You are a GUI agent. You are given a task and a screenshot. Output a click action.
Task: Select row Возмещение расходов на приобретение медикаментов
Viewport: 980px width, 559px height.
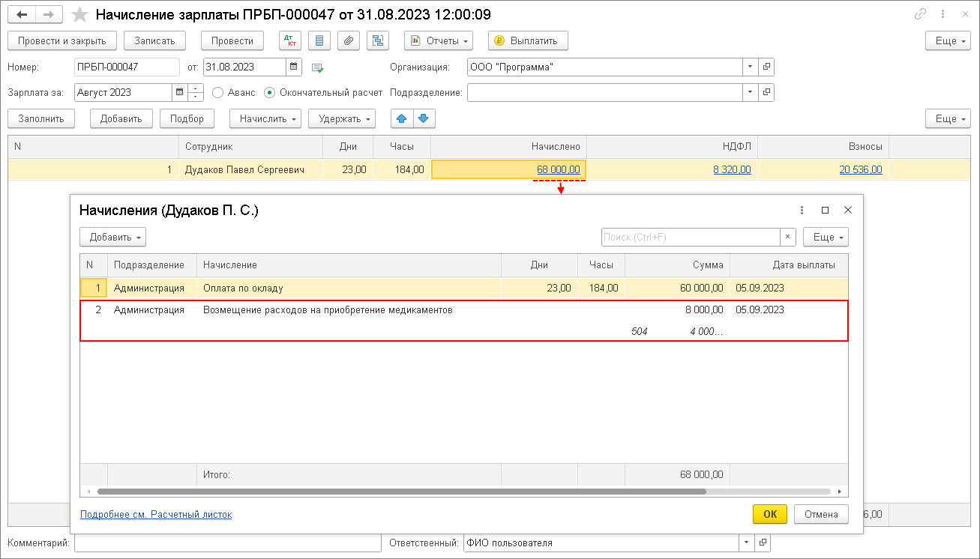click(x=464, y=320)
